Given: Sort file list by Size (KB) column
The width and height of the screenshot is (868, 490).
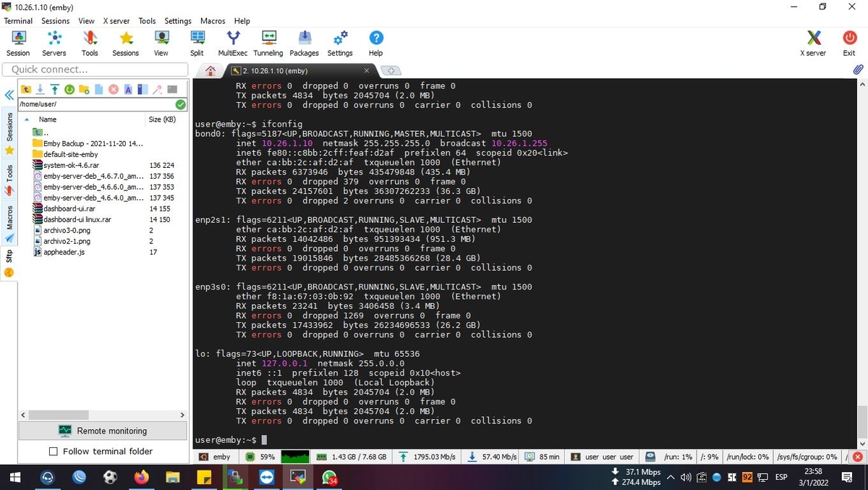Looking at the screenshot, I should tap(162, 119).
